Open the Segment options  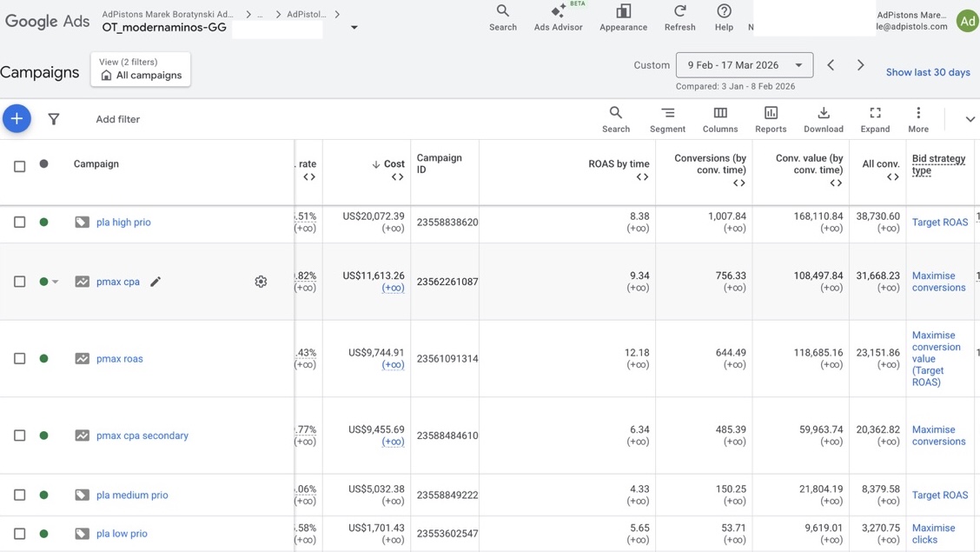click(667, 119)
